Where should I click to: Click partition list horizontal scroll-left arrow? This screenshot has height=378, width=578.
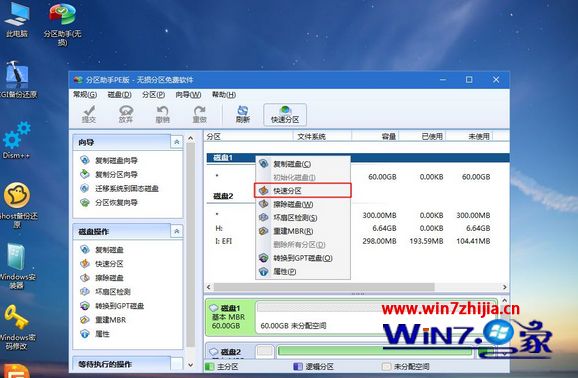point(209,287)
